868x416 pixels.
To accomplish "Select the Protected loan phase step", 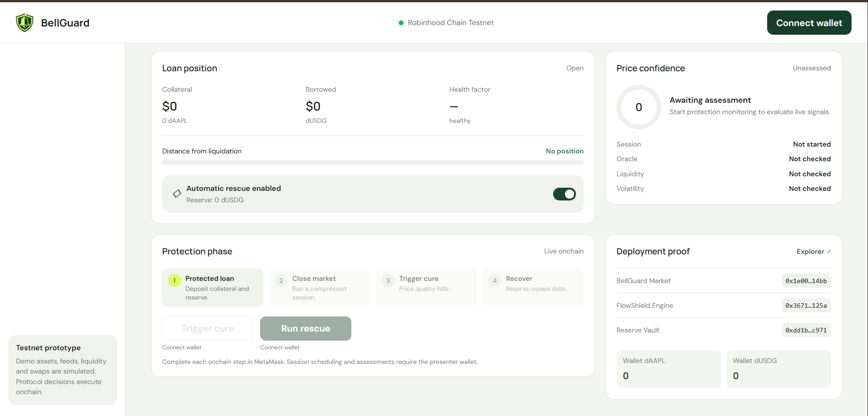I will click(x=213, y=288).
